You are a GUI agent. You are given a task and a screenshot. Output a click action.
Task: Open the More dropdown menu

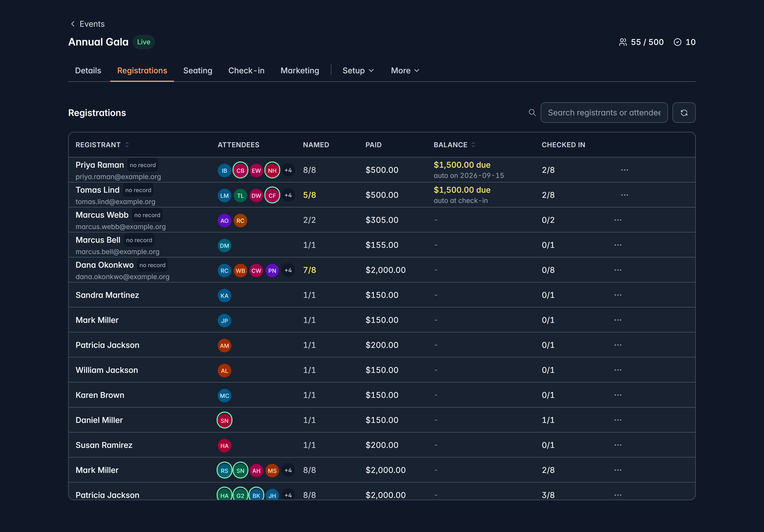click(x=405, y=70)
